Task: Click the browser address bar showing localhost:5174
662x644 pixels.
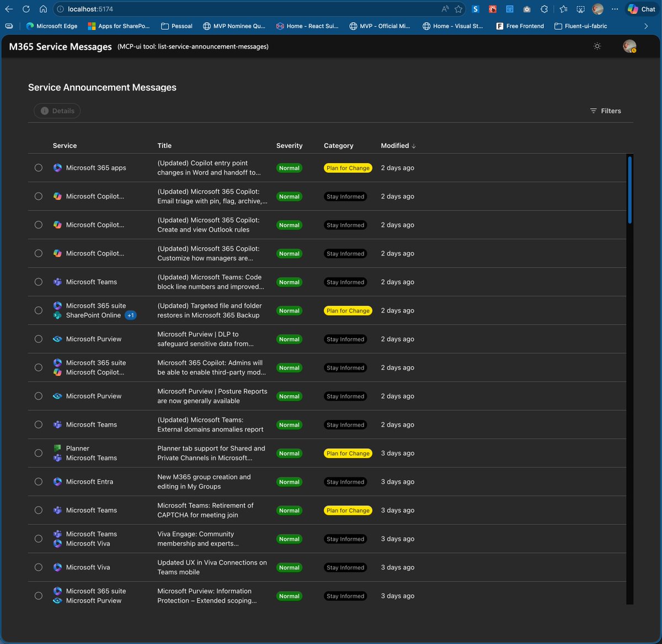Action: pyautogui.click(x=88, y=9)
